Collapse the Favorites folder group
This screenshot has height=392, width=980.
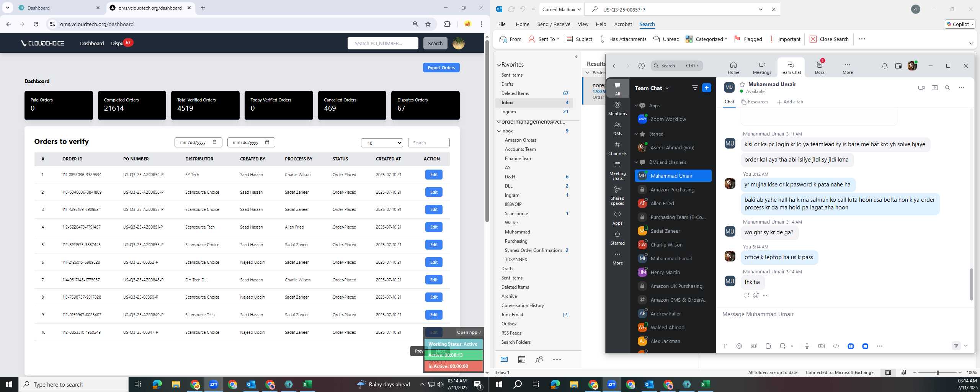499,65
